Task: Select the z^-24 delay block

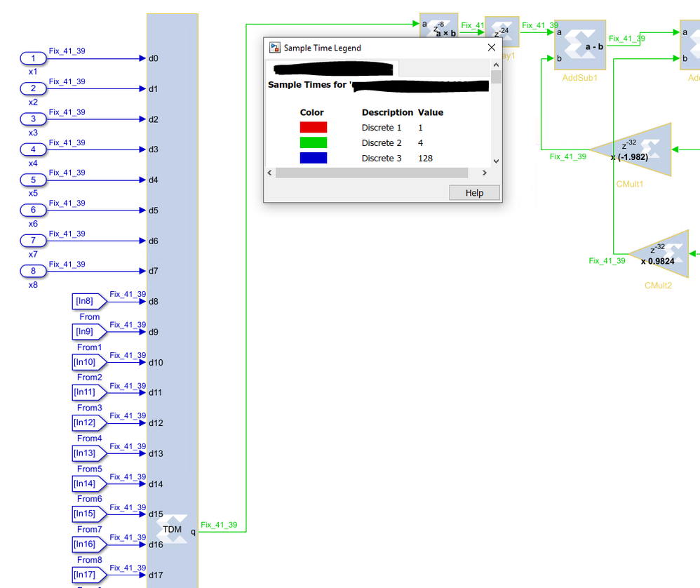Action: (502, 32)
